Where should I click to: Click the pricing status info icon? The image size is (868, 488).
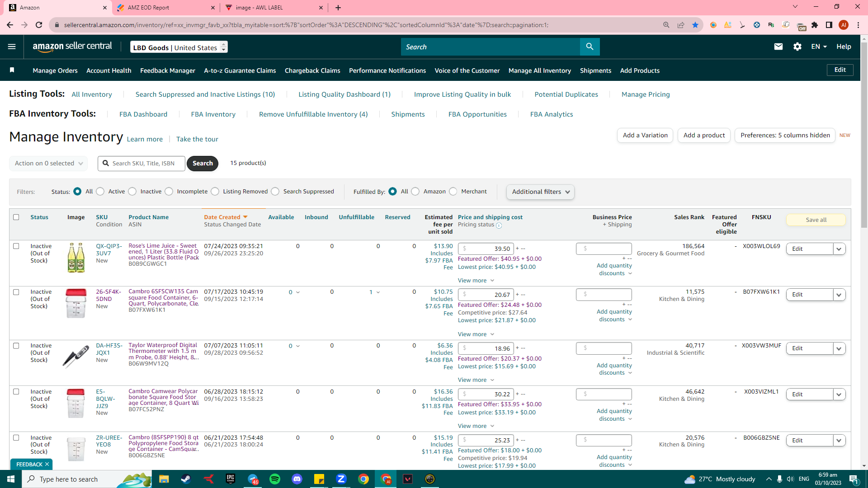pyautogui.click(x=499, y=225)
